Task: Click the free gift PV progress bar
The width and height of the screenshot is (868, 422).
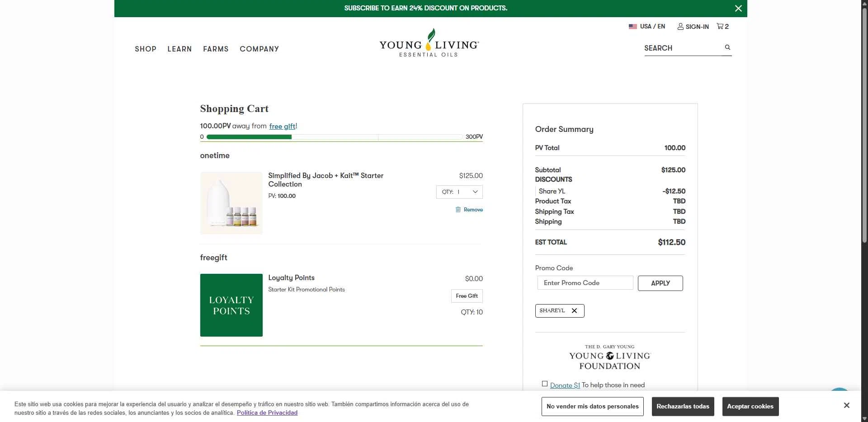Action: (x=335, y=136)
